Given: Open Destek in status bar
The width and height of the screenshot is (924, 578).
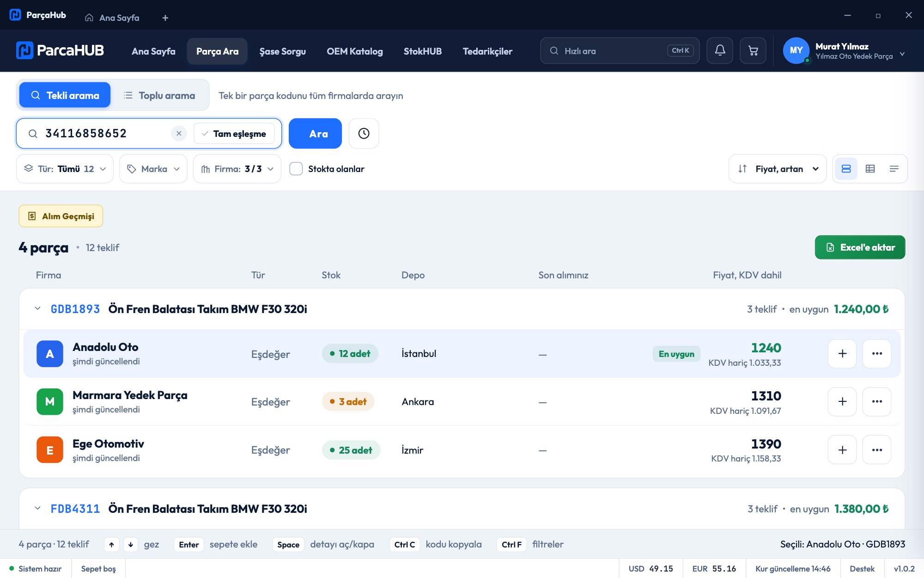Looking at the screenshot, I should pos(862,569).
